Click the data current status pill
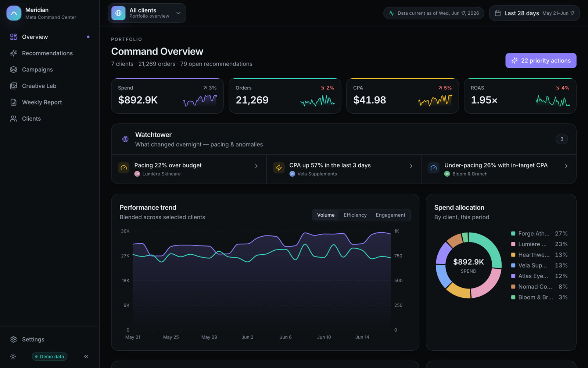The height and width of the screenshot is (368, 588). pos(434,13)
